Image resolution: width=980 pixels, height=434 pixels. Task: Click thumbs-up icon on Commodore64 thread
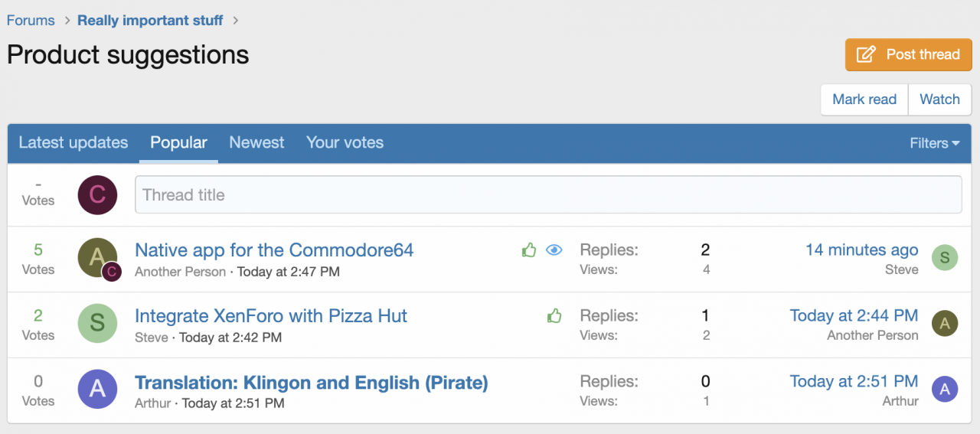[529, 250]
